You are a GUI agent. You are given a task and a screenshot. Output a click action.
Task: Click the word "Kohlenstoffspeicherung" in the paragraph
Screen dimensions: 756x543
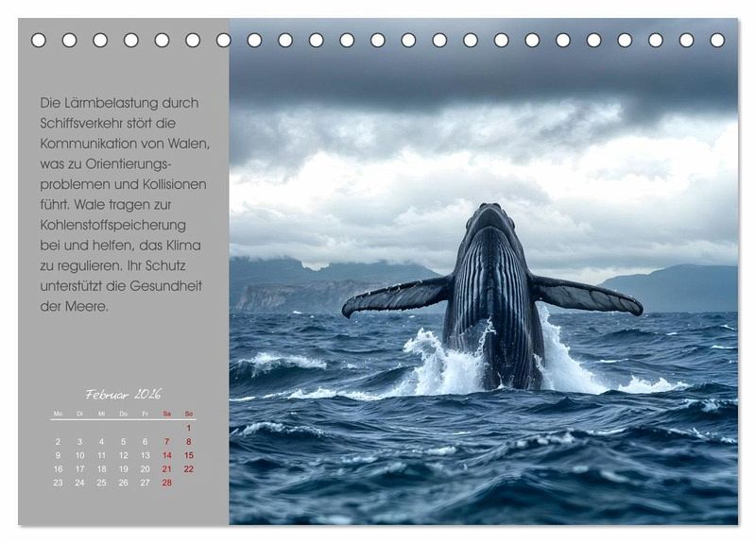click(112, 225)
